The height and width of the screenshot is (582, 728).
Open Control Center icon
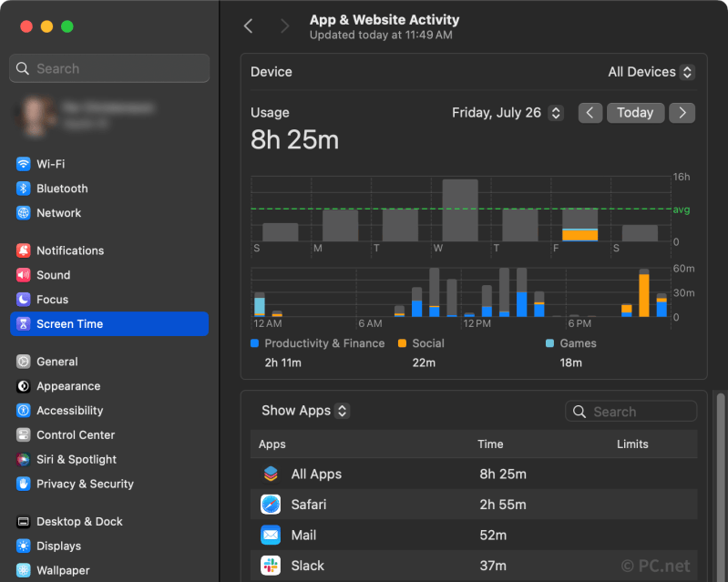[x=23, y=434]
